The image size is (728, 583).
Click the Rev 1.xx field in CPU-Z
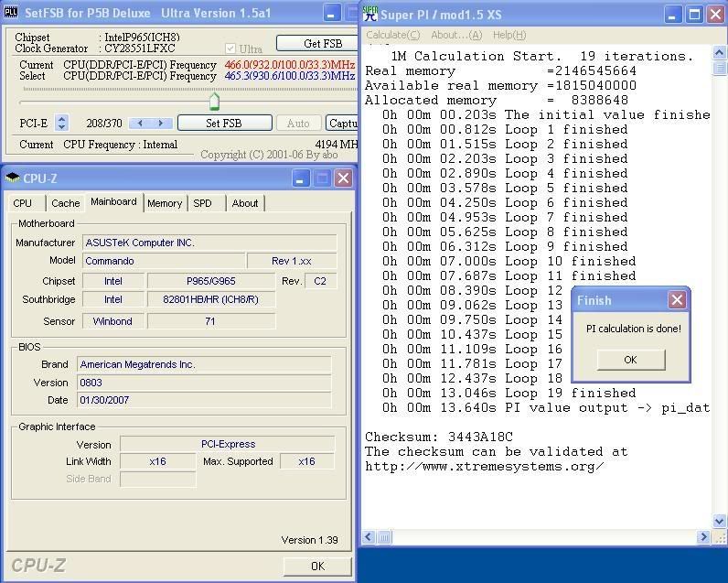tap(292, 261)
